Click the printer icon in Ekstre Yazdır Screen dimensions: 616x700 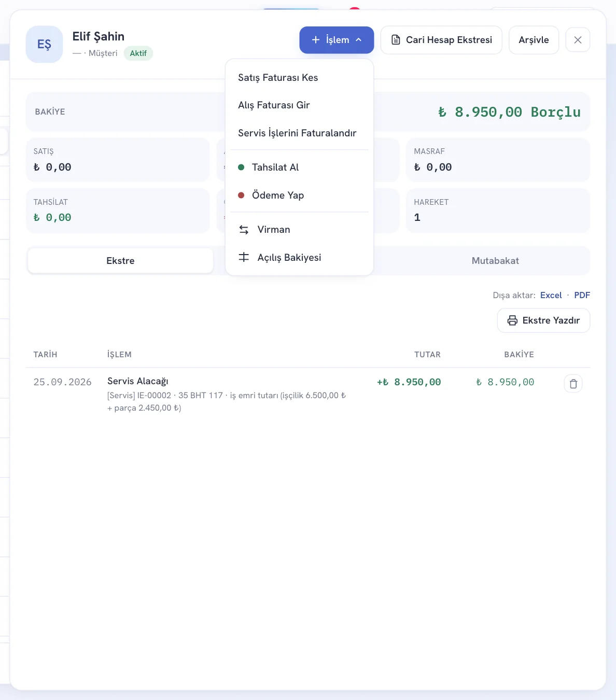pyautogui.click(x=512, y=320)
